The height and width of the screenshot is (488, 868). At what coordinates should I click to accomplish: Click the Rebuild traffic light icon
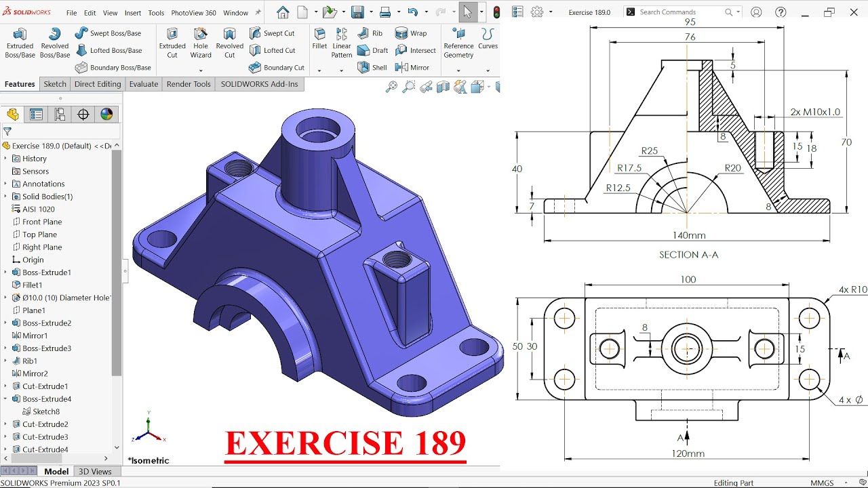tap(497, 12)
